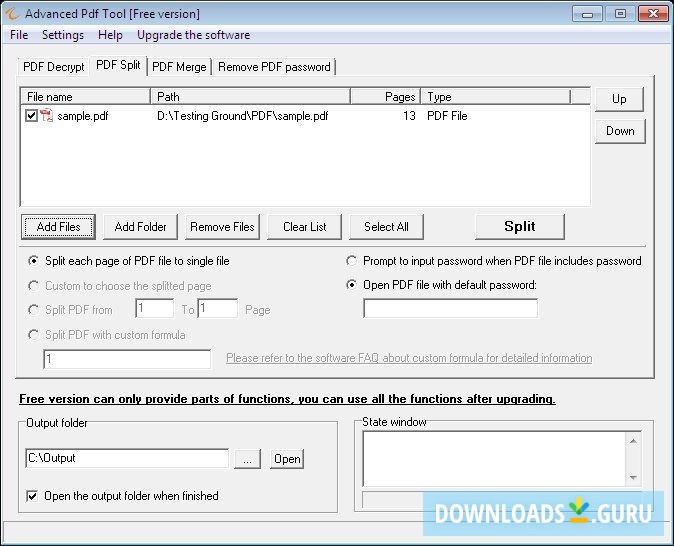Sort by the Pages column header

(385, 97)
